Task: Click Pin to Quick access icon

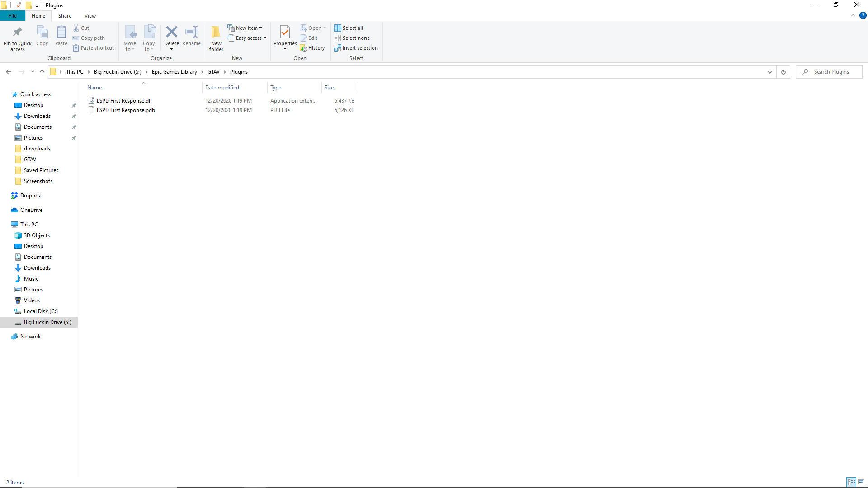Action: 18,32
